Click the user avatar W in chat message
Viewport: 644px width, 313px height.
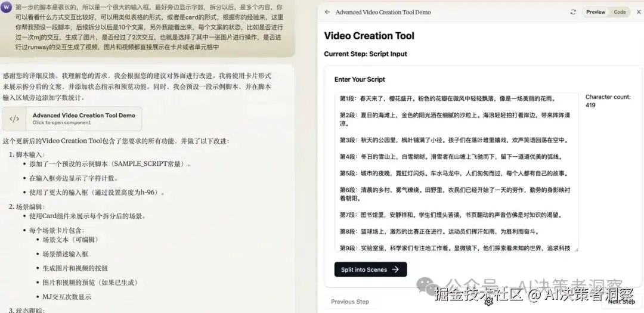[6, 7]
